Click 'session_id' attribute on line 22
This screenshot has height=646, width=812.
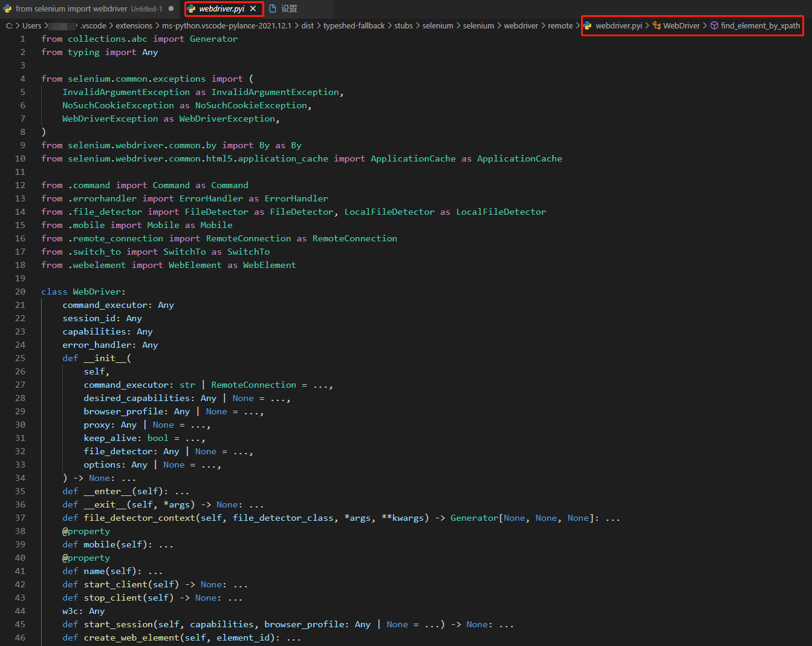click(x=89, y=318)
